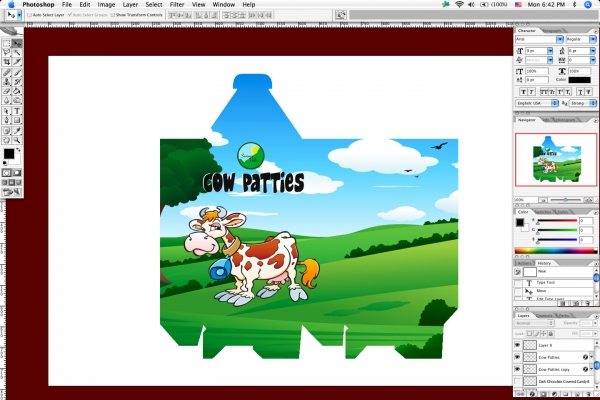
Task: Select the Paint Bucket tool
Action: (16, 91)
